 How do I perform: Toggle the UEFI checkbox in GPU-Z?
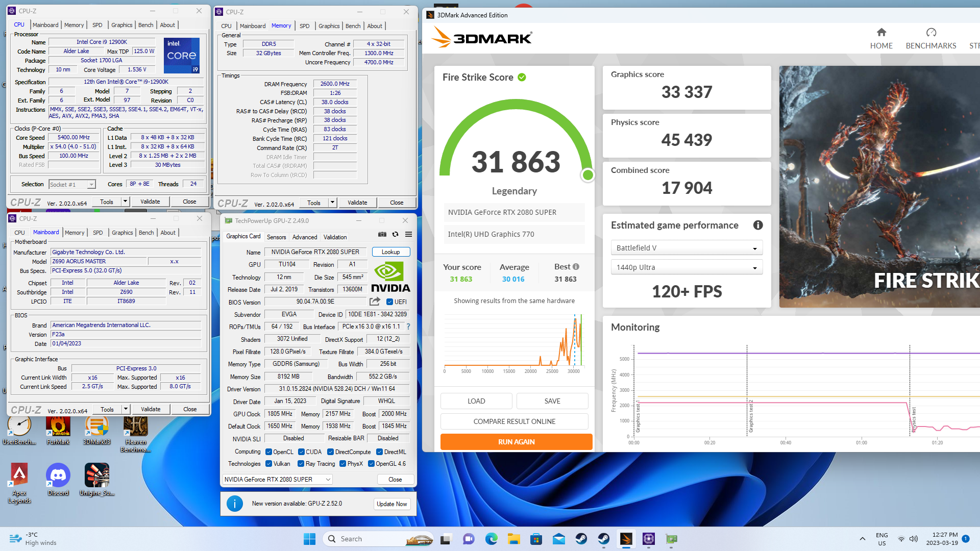[389, 302]
